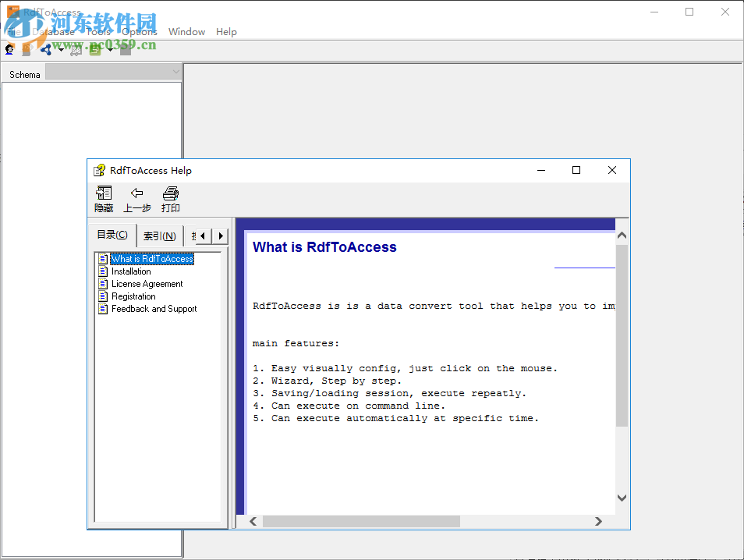Click the right arrow tab-scroll button
Screen dimensions: 744x560
point(221,235)
